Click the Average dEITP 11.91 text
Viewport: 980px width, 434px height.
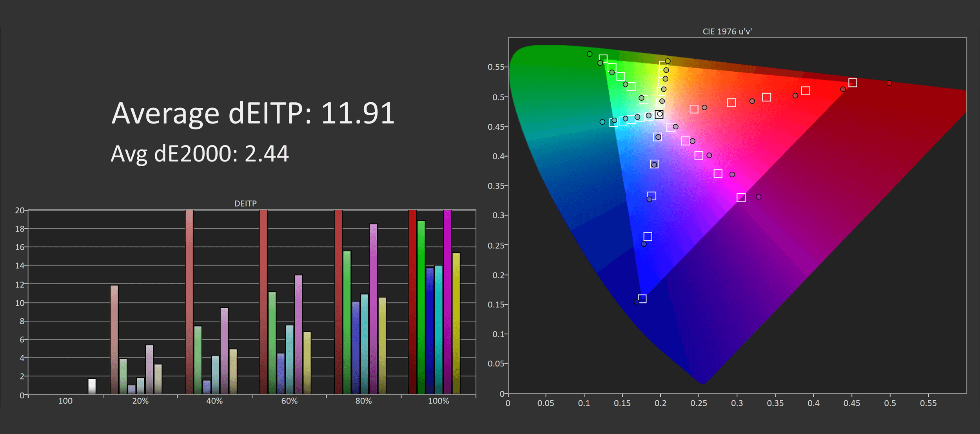[x=253, y=113]
